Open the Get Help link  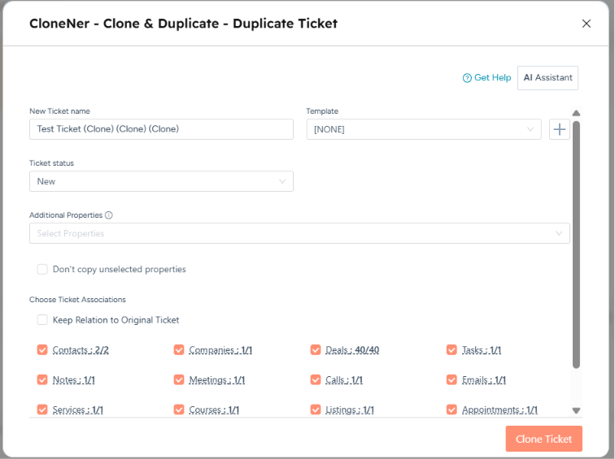[492, 78]
